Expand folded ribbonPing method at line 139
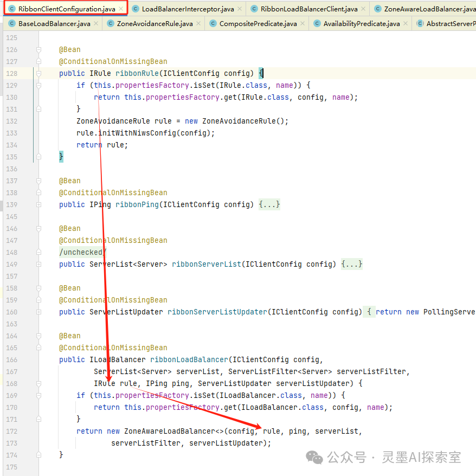The image size is (476, 476). point(38,204)
